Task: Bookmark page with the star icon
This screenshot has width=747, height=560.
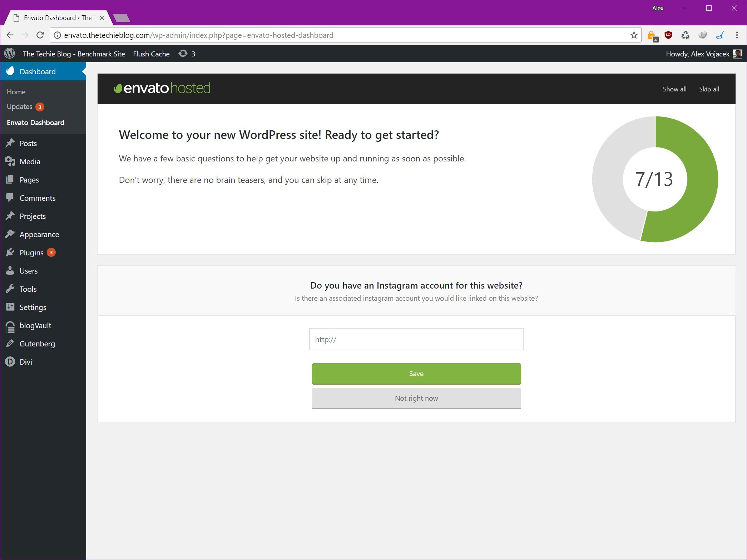Action: pyautogui.click(x=634, y=35)
